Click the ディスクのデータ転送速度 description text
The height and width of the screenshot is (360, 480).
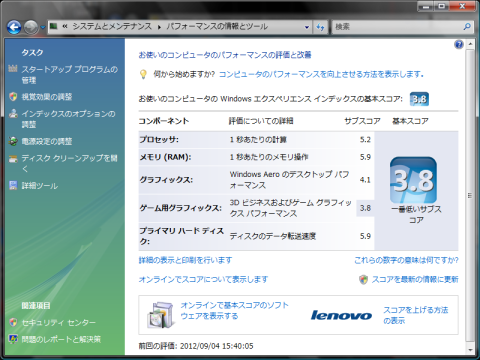point(273,236)
